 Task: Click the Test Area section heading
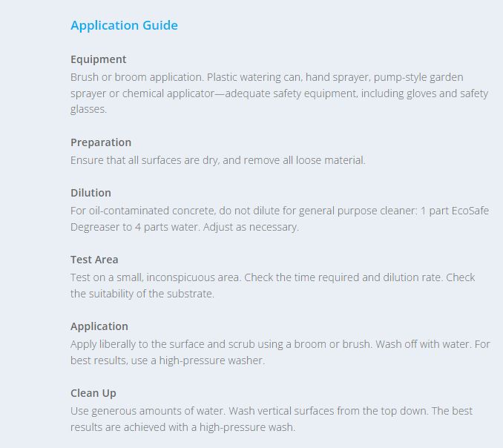pos(94,260)
